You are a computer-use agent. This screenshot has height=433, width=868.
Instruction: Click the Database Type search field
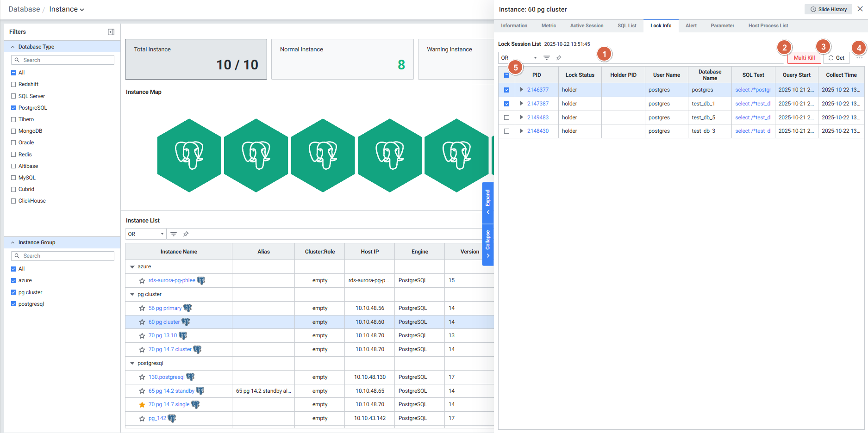pyautogui.click(x=63, y=60)
